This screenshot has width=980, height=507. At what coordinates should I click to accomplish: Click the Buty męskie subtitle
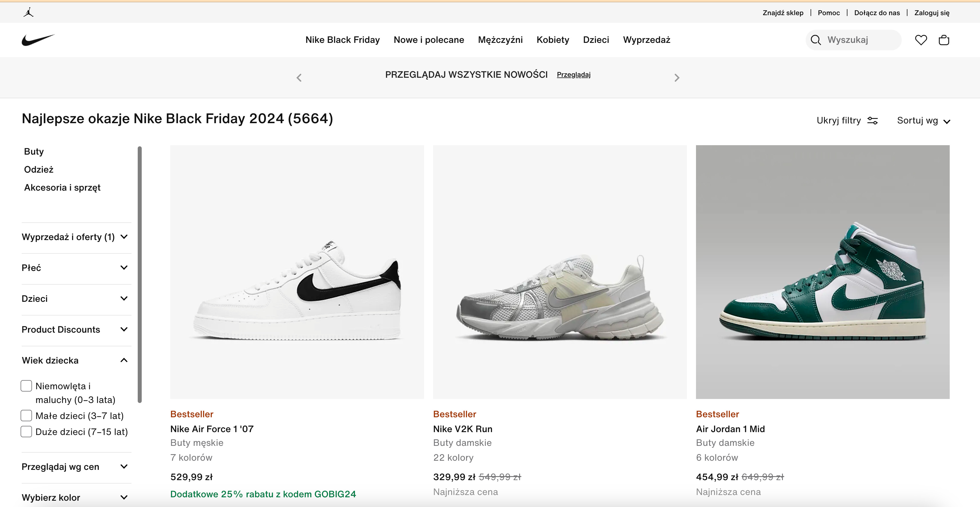click(x=197, y=443)
